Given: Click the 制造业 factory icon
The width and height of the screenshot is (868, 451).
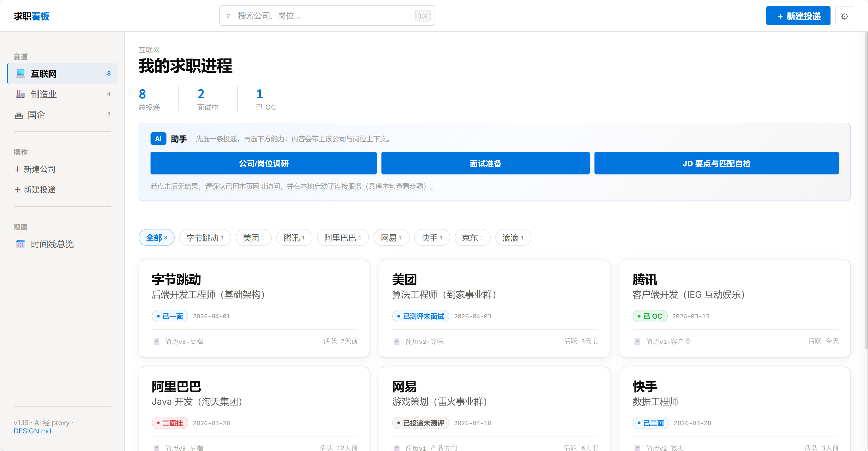Looking at the screenshot, I should [20, 94].
